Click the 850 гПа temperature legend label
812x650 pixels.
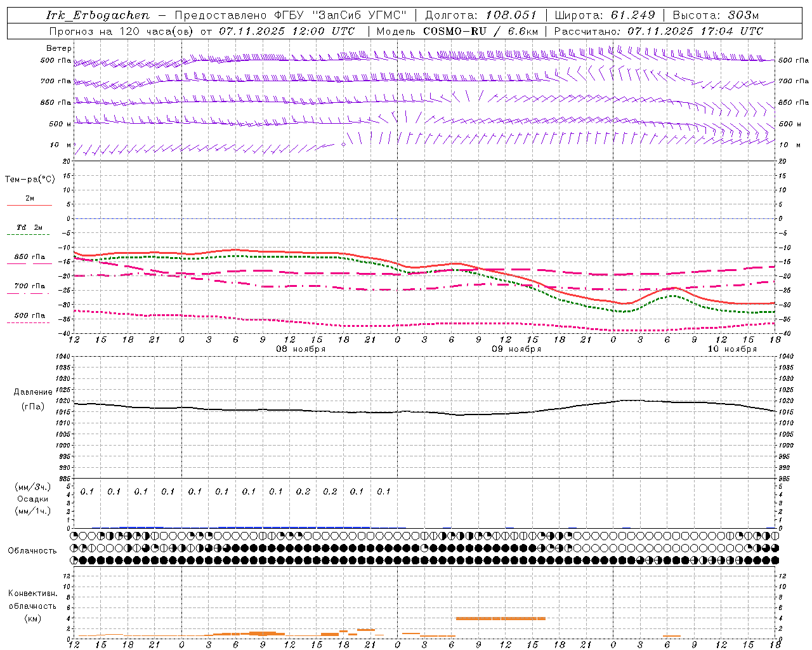click(29, 257)
